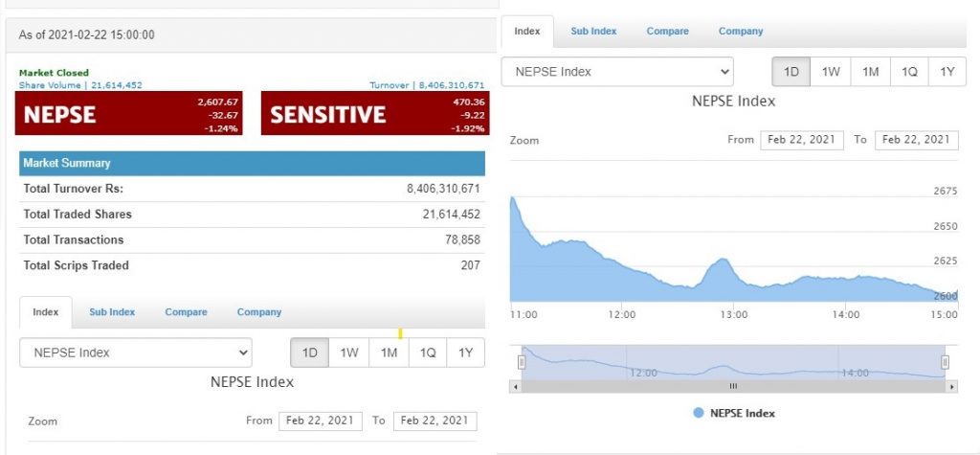Expand NEPSE Index dropdown in right panel
Viewport: 980px width, 455px height.
pyautogui.click(x=617, y=72)
